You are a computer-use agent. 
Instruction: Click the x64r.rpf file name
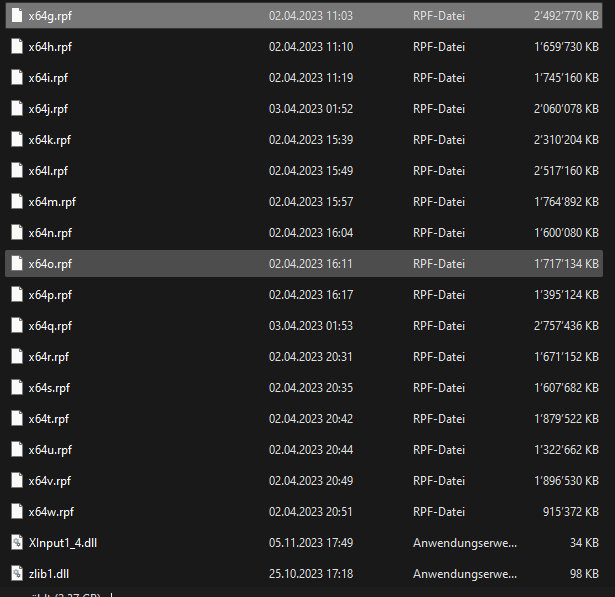click(48, 357)
